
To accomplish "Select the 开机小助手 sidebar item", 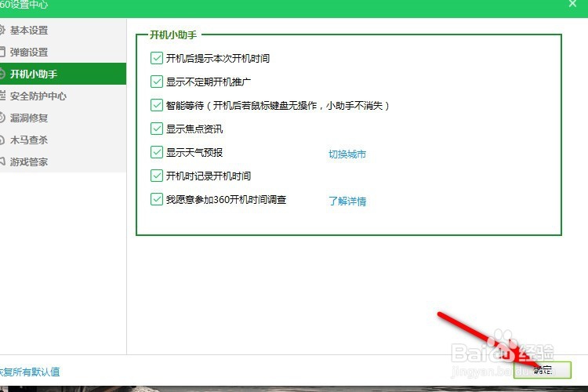I will tap(63, 74).
